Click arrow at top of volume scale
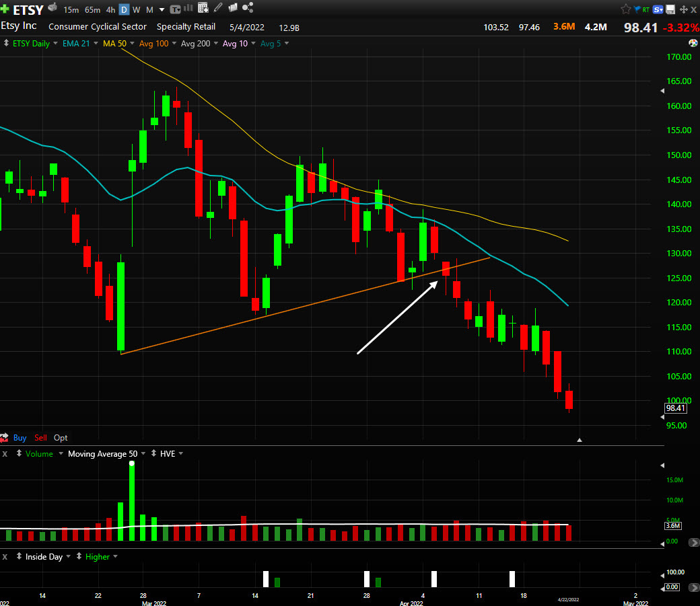The width and height of the screenshot is (700, 606). [x=662, y=465]
